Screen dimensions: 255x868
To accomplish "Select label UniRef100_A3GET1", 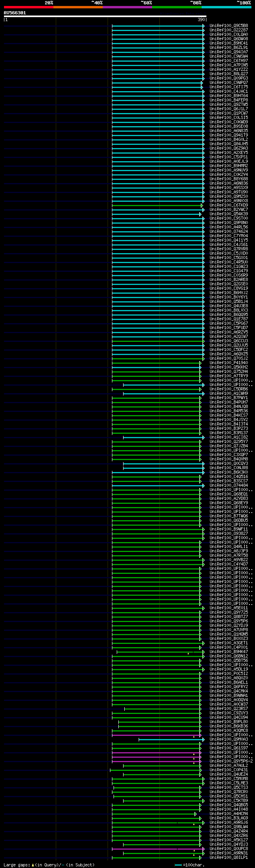I will click(x=229, y=643).
